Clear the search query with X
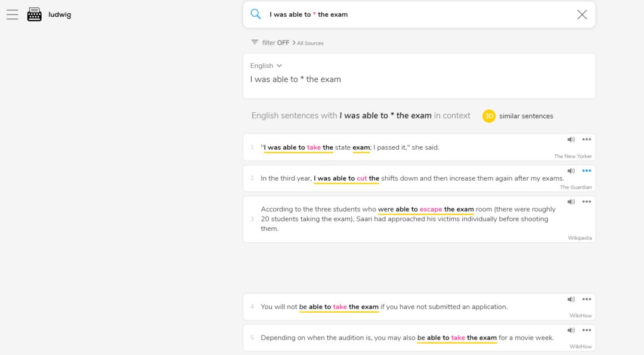The image size is (644, 355). pos(582,15)
